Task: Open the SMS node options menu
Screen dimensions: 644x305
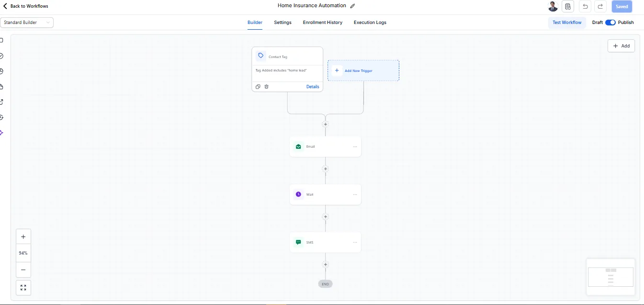Action: (355, 242)
